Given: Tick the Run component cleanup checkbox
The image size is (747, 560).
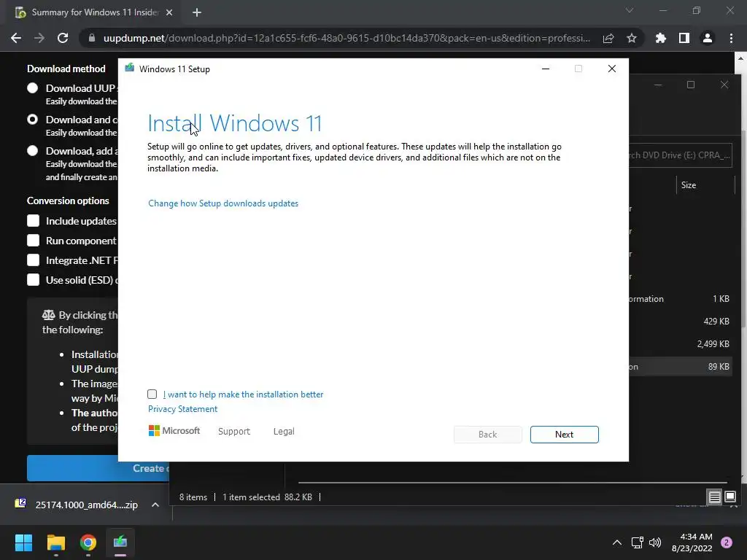Looking at the screenshot, I should tap(33, 241).
